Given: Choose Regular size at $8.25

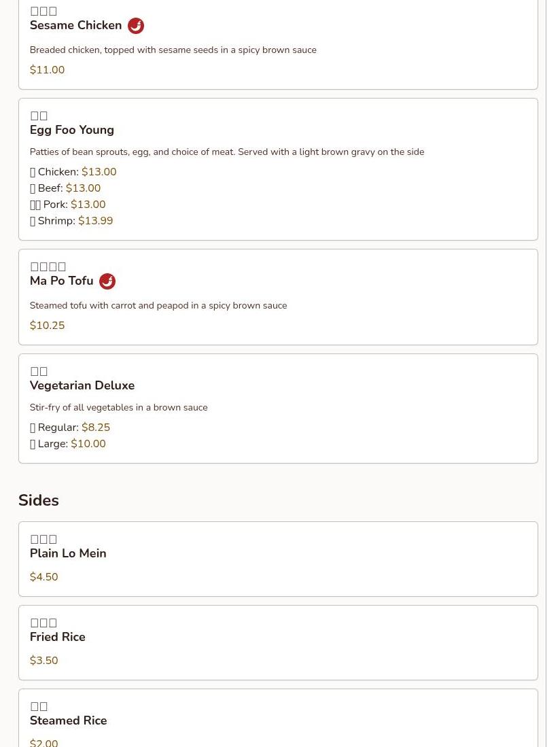Looking at the screenshot, I should [70, 428].
